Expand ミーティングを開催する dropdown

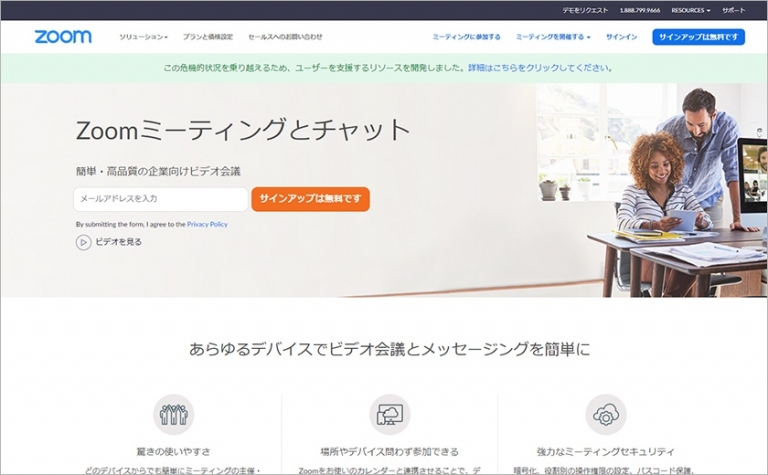(553, 37)
